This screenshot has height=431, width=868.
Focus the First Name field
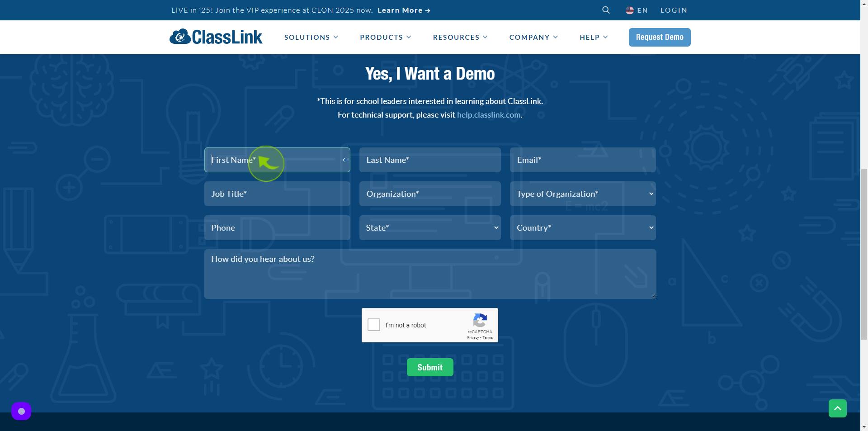[x=277, y=160]
